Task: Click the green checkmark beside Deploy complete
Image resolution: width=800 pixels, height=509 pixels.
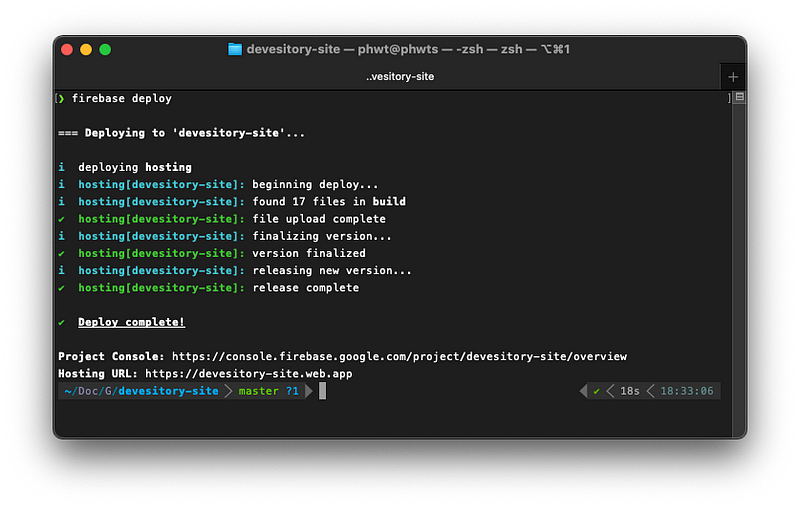Action: click(x=62, y=322)
